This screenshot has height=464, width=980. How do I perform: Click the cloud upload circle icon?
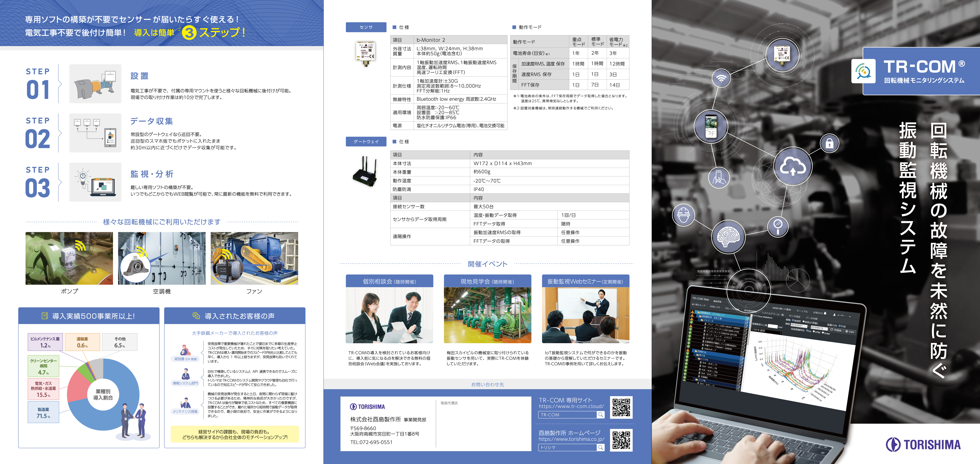point(793,166)
